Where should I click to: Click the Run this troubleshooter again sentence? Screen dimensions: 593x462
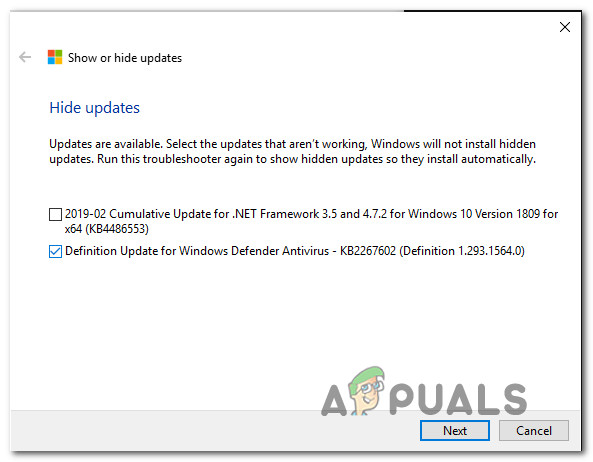(316, 159)
